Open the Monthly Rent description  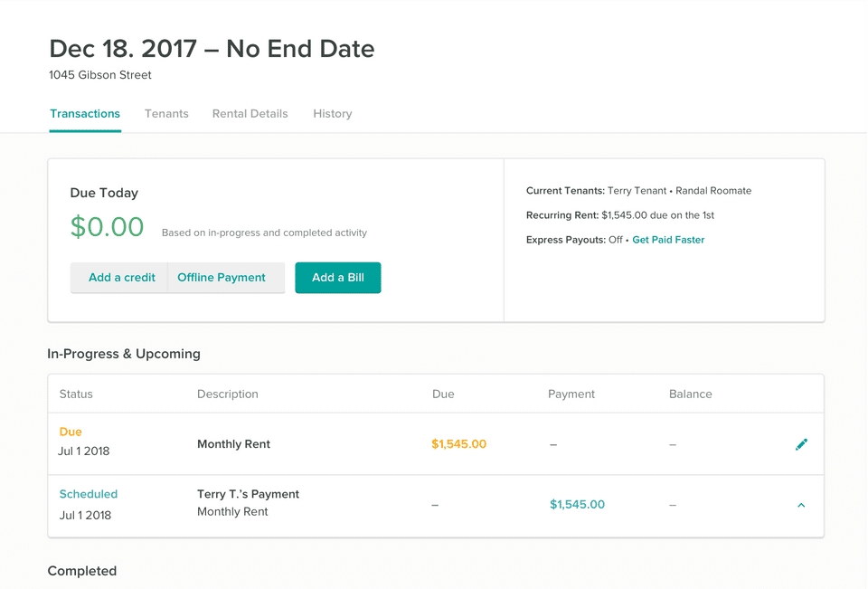coord(233,444)
